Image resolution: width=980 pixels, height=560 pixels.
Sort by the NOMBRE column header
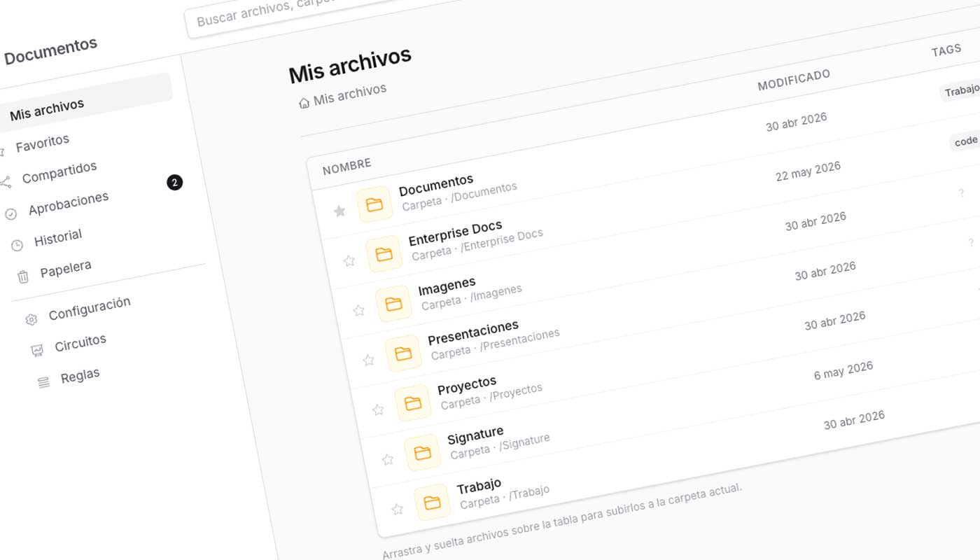click(x=346, y=167)
